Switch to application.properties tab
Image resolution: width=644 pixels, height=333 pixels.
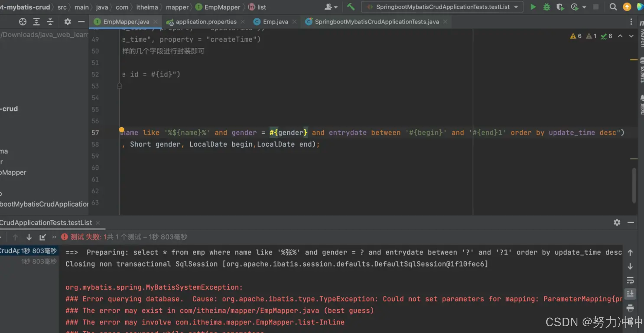pos(206,22)
